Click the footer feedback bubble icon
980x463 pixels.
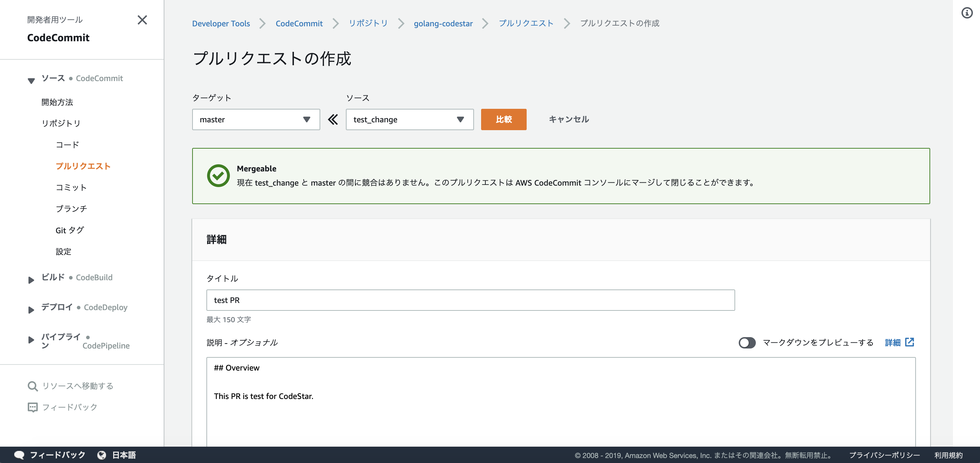point(19,455)
